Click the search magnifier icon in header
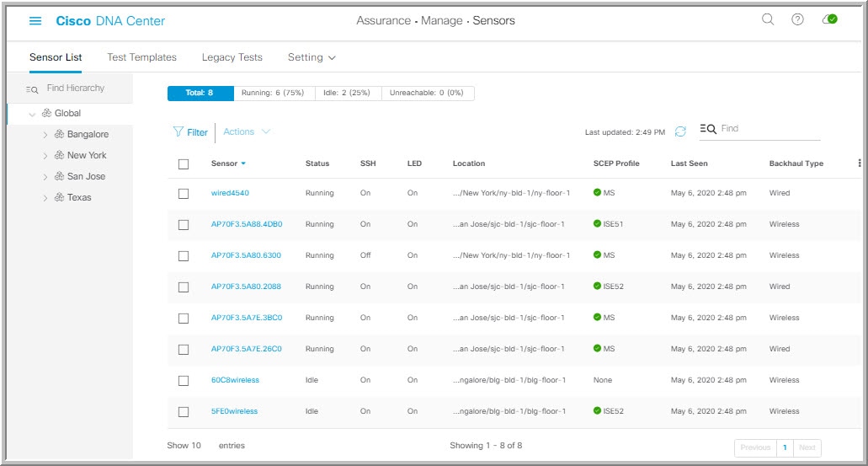Viewport: 868px width, 466px height. tap(768, 20)
